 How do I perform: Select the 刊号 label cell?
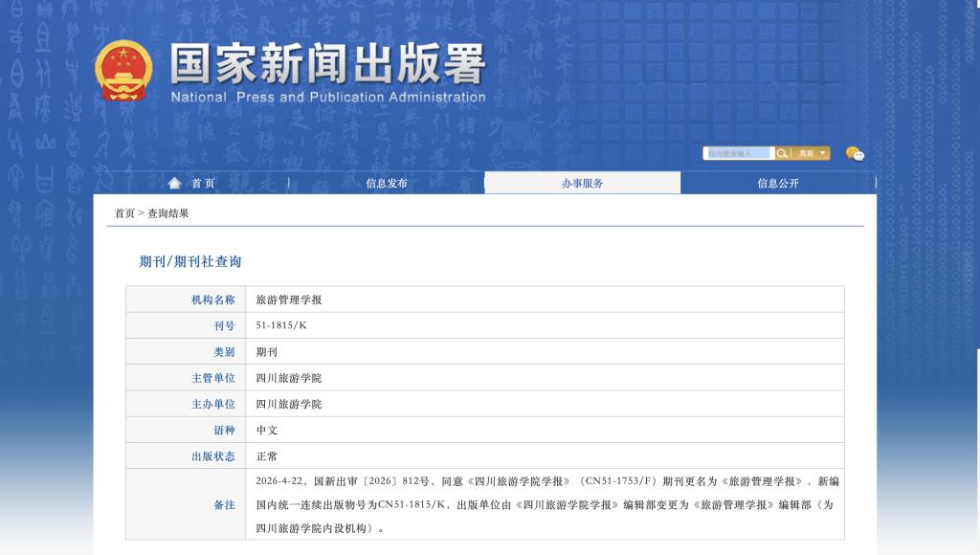186,325
